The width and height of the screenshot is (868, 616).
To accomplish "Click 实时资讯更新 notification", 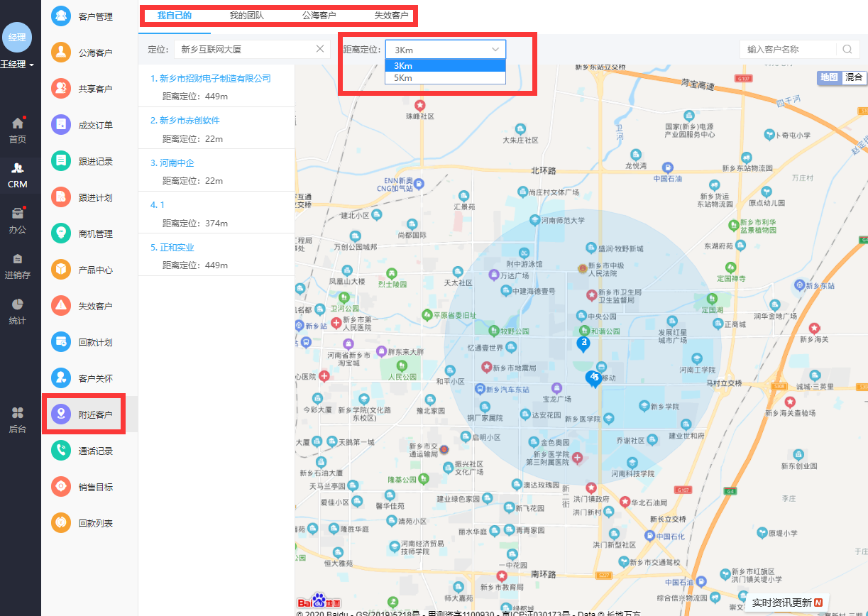I will click(x=788, y=603).
